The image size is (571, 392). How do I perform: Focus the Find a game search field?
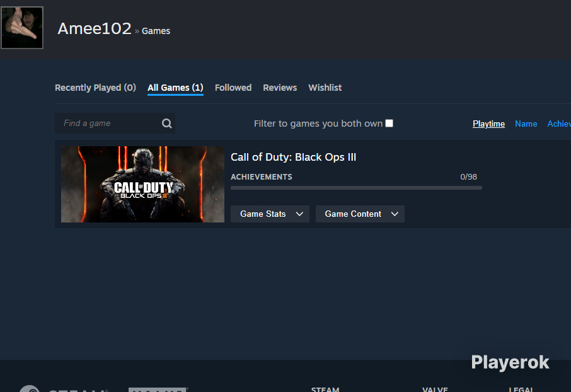click(x=115, y=123)
